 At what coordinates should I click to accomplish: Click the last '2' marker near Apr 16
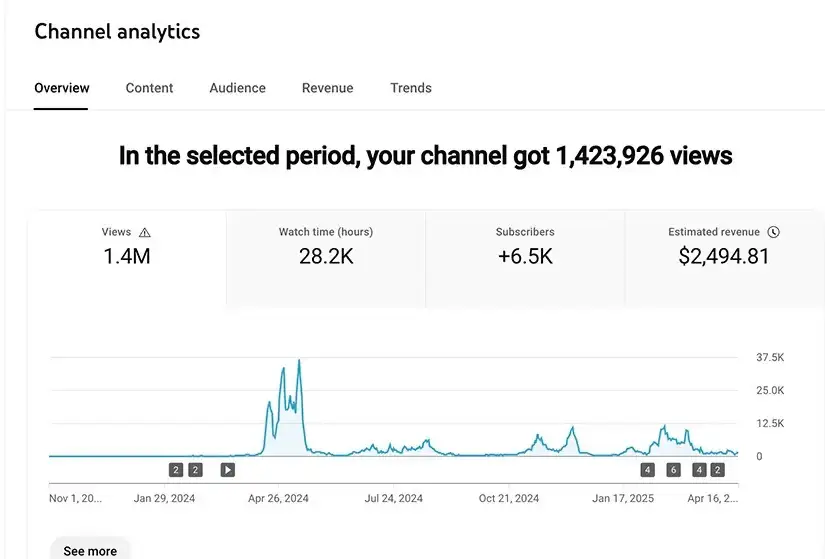717,470
